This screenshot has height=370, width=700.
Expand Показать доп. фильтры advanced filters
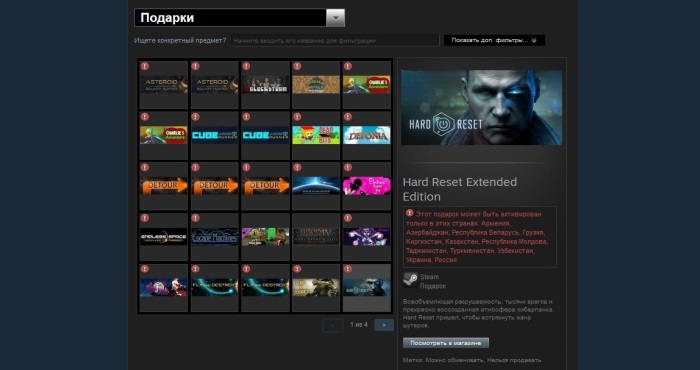(x=494, y=40)
